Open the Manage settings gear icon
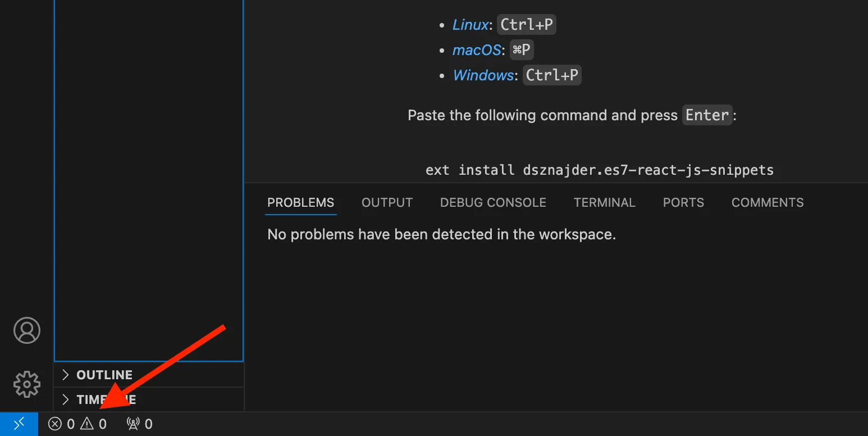The height and width of the screenshot is (436, 868). coord(26,384)
